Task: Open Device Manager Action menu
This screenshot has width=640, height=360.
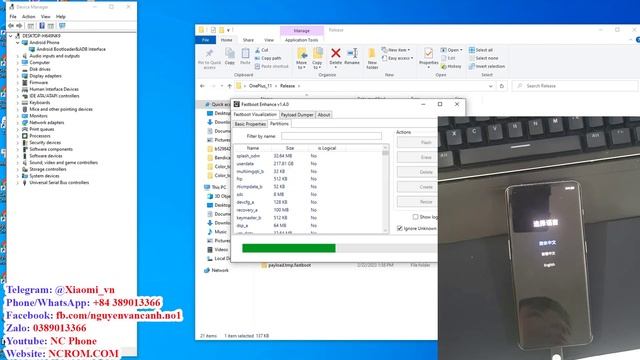Action: click(29, 17)
